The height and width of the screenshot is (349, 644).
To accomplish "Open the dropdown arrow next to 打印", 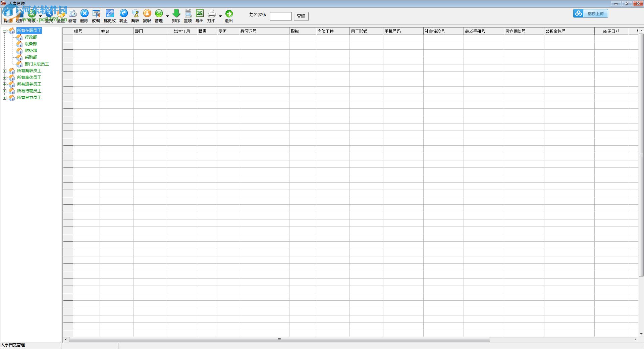I will (220, 16).
